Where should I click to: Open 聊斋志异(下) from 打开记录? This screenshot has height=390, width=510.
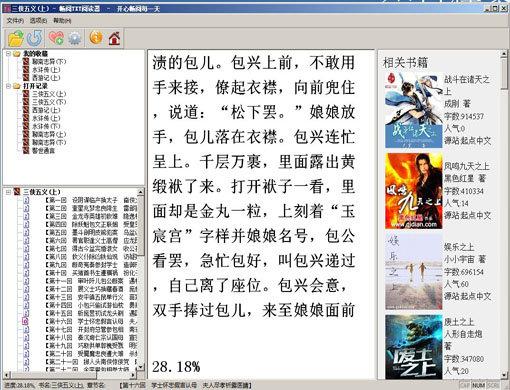tap(49, 142)
